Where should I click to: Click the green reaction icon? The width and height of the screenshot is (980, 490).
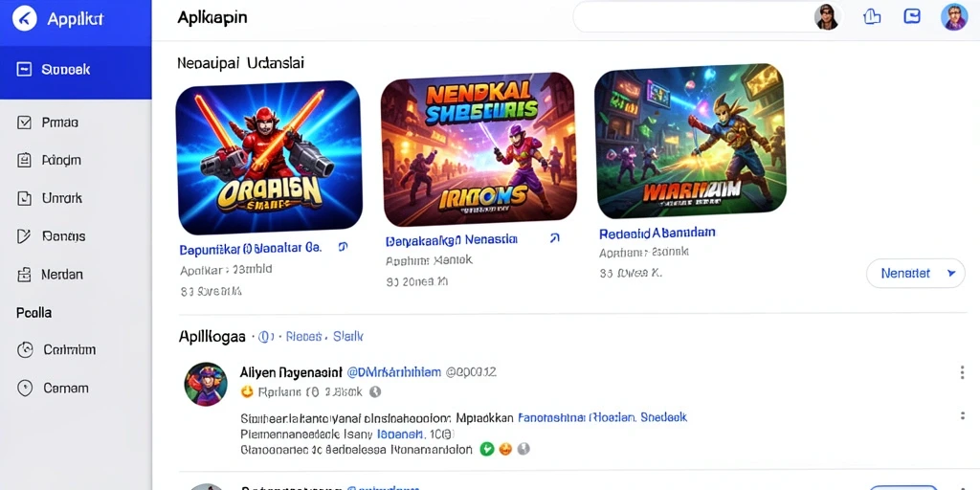[x=487, y=449]
